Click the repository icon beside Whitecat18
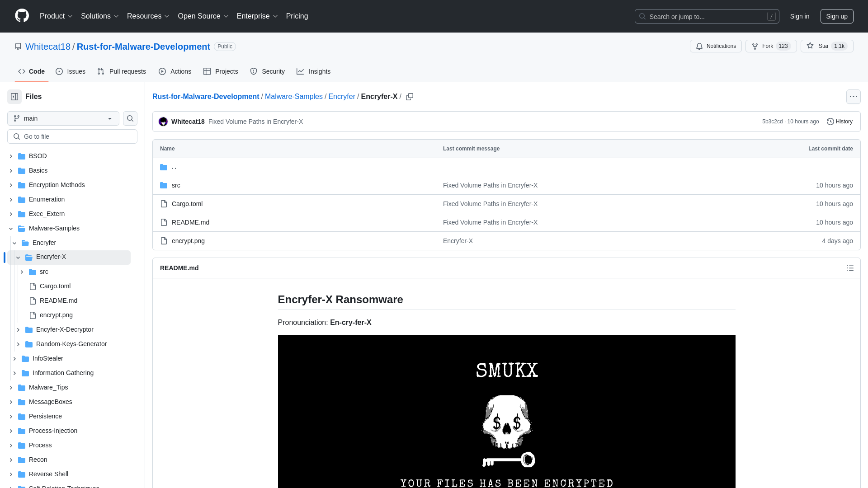The image size is (868, 488). click(x=18, y=47)
